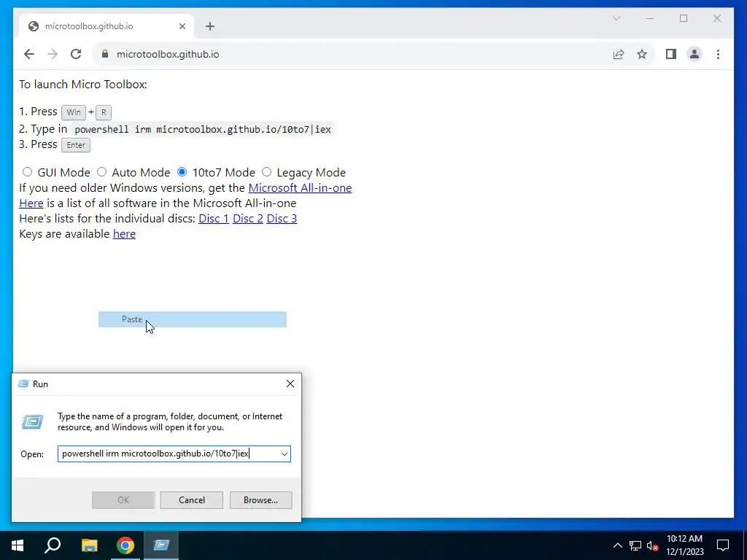Screen dimensions: 747x560
Task: Minimize the Chrome window
Action: (x=650, y=18)
